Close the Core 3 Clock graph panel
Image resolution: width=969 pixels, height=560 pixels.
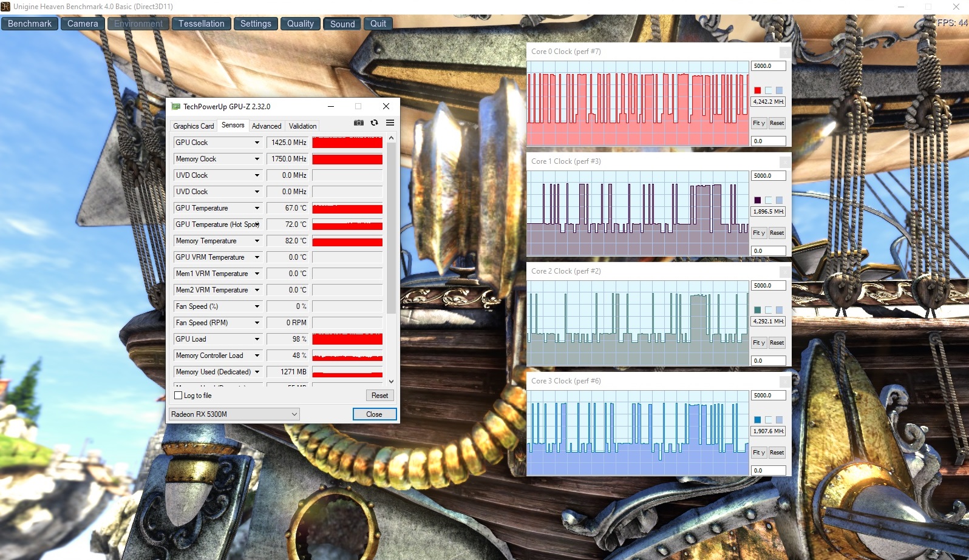click(x=785, y=382)
